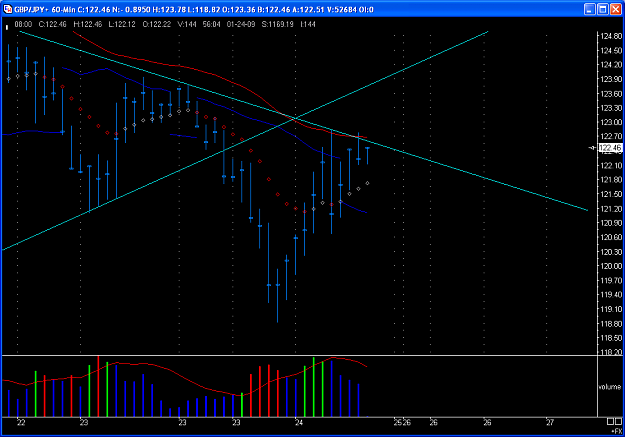Screen dimensions: 625x437
Task: Click the 123.00 label on price axis
Action: pyautogui.click(x=611, y=122)
